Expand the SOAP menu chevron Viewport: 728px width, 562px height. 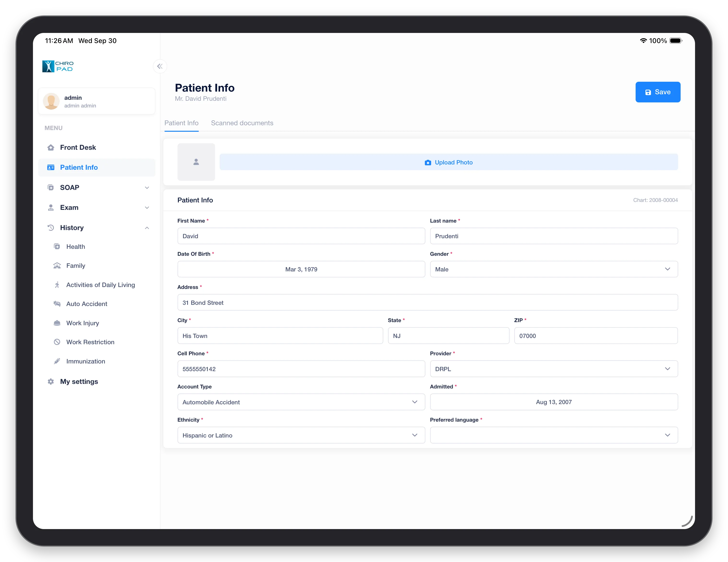[147, 188]
